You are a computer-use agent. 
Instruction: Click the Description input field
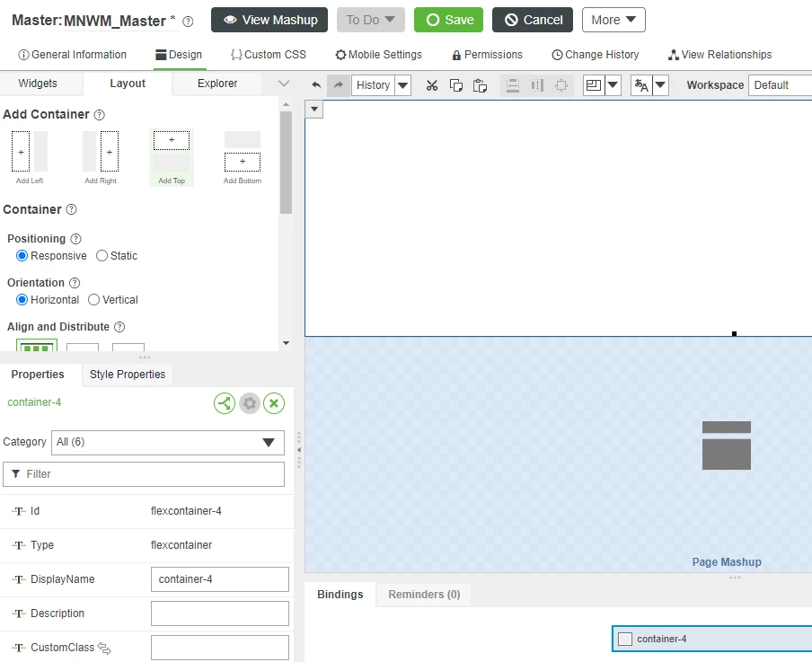click(x=219, y=613)
